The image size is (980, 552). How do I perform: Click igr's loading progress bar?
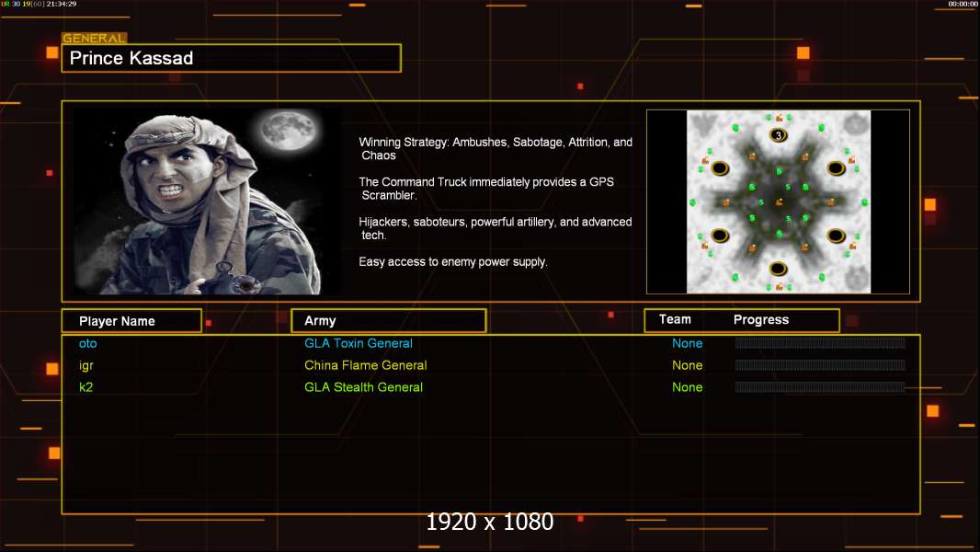point(820,365)
